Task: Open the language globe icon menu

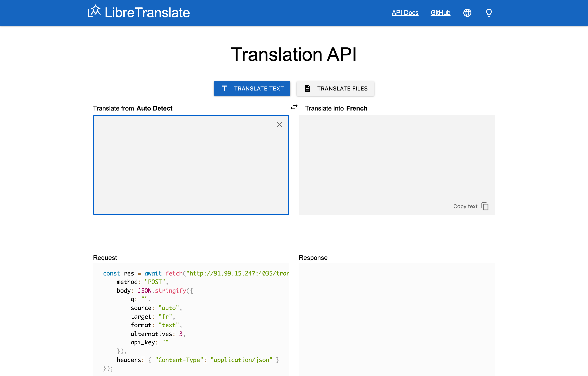Action: click(467, 13)
